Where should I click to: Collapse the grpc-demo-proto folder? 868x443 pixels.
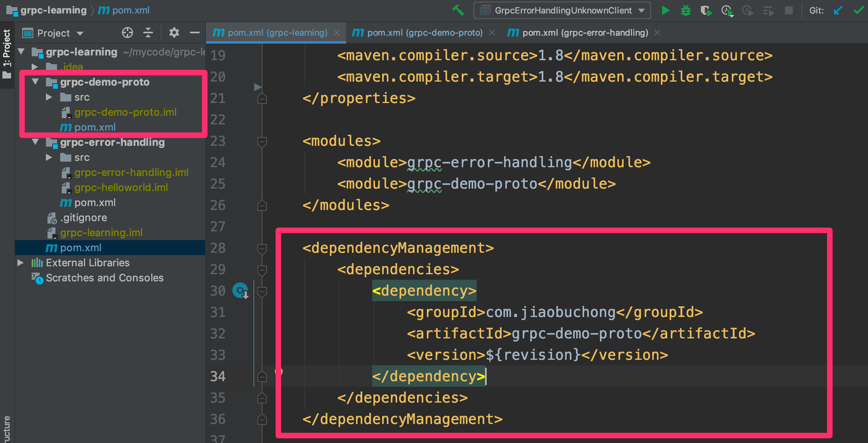click(x=35, y=82)
